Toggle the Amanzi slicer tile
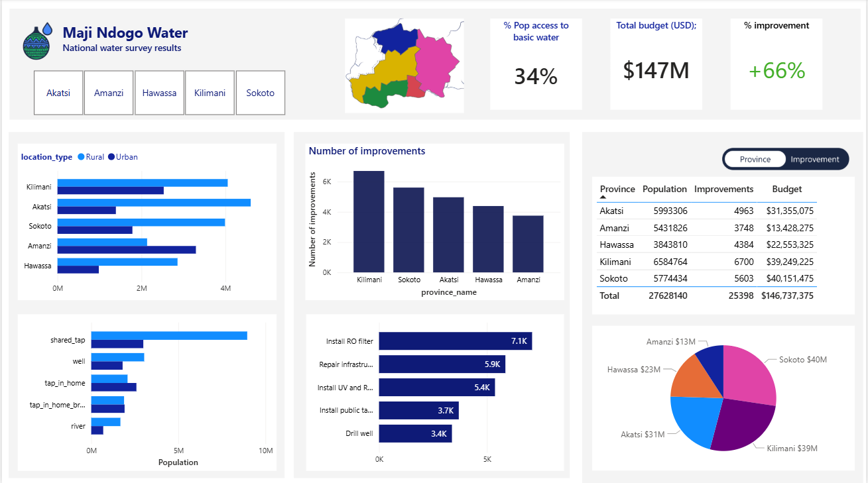The width and height of the screenshot is (868, 483). click(109, 93)
